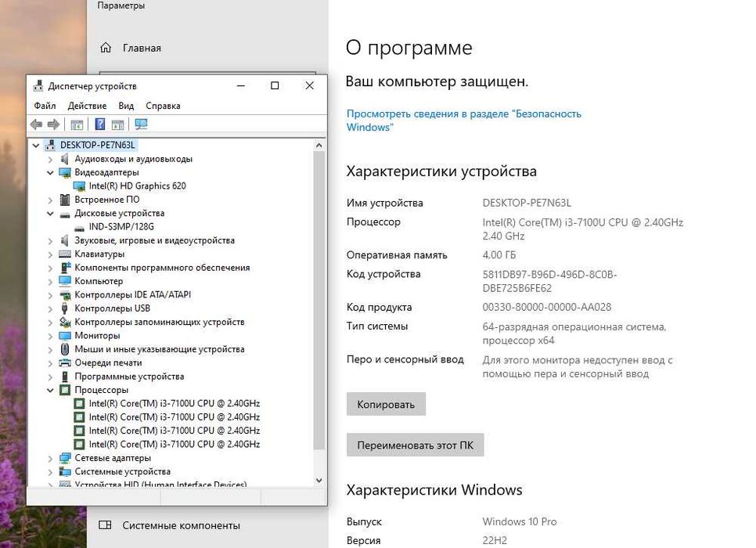Click the USB plug icon of Контроллеры USB
The width and height of the screenshot is (756, 548).
pos(65,308)
